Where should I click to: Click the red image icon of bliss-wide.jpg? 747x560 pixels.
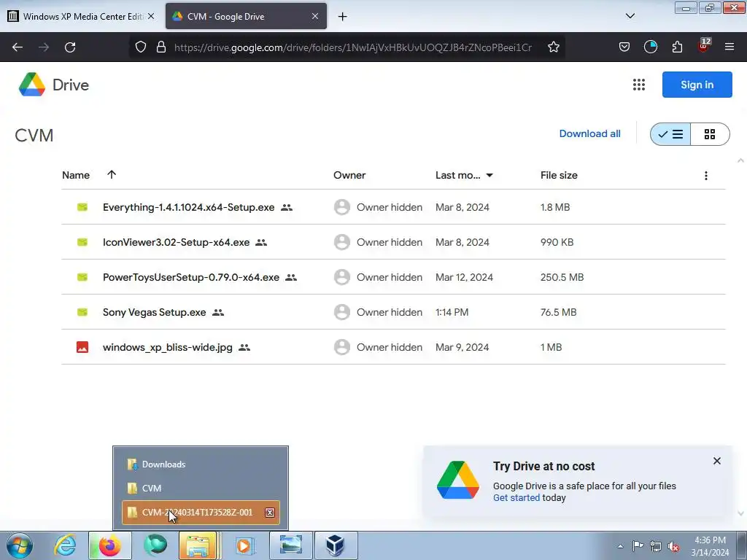[x=82, y=347]
